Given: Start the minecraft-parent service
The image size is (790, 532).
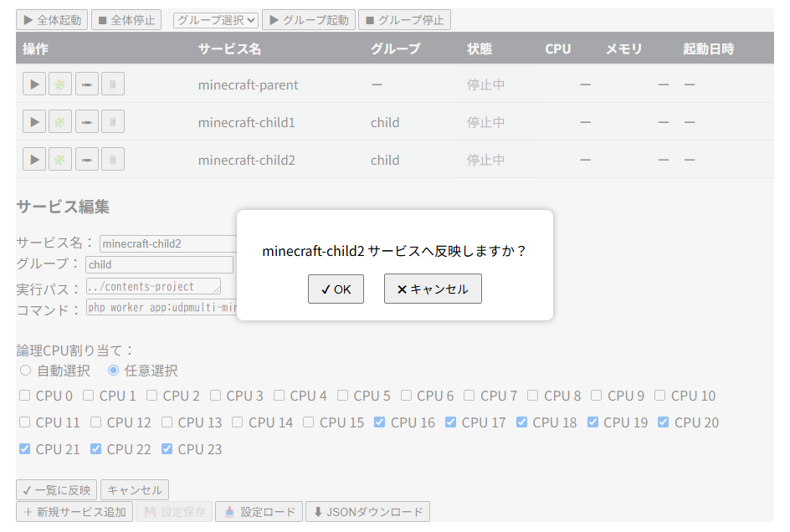Looking at the screenshot, I should point(34,84).
